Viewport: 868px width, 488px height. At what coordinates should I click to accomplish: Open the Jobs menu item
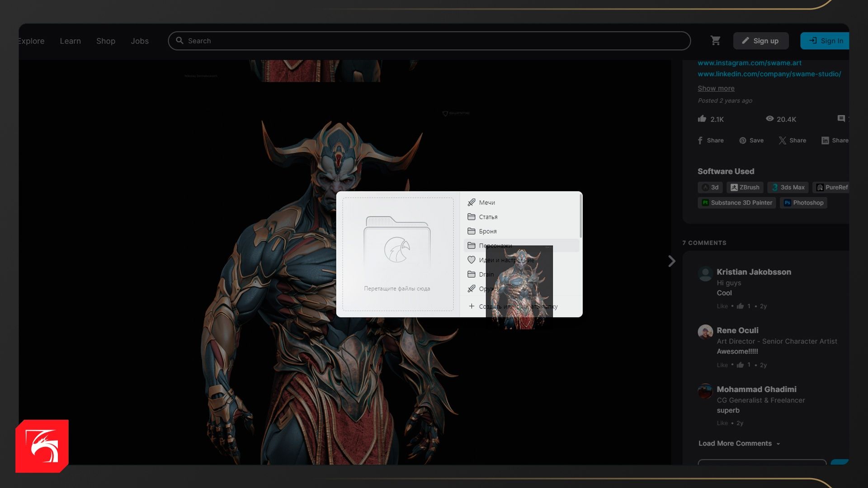140,41
